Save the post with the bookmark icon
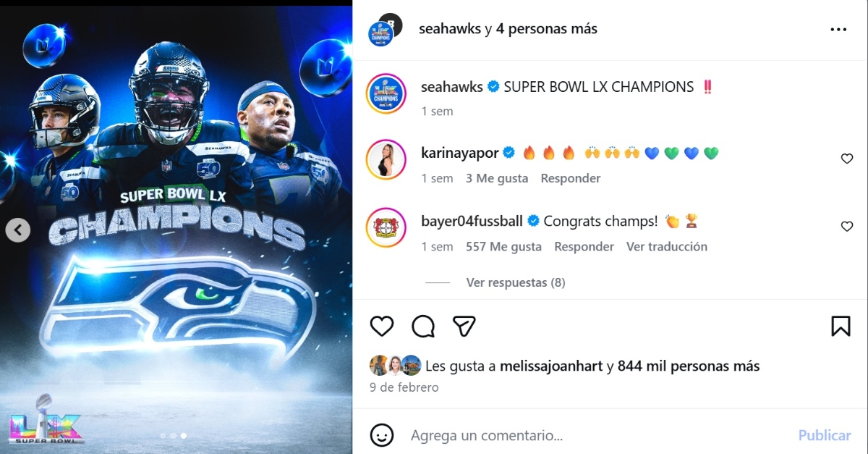This screenshot has width=868, height=454. tap(841, 327)
